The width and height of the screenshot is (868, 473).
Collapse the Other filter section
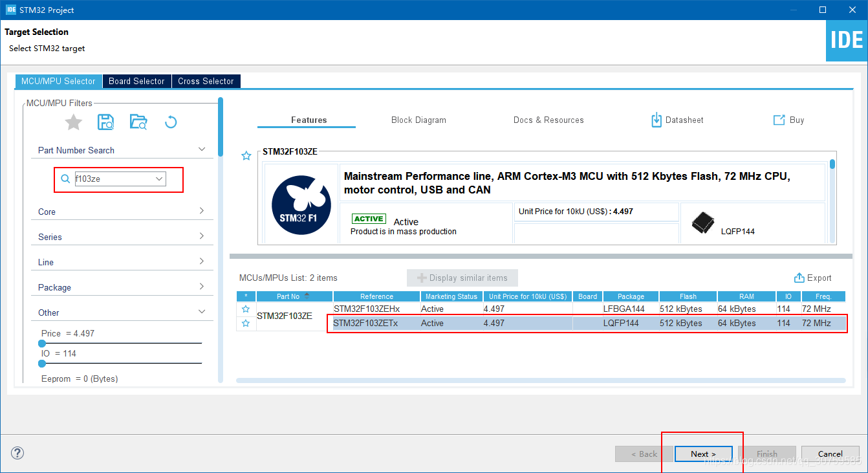pyautogui.click(x=202, y=312)
